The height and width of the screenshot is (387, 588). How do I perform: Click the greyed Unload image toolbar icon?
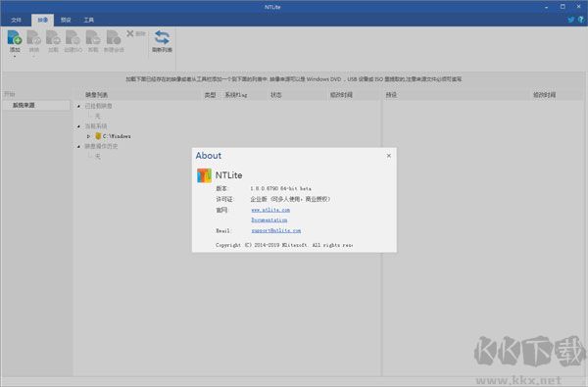click(x=93, y=37)
